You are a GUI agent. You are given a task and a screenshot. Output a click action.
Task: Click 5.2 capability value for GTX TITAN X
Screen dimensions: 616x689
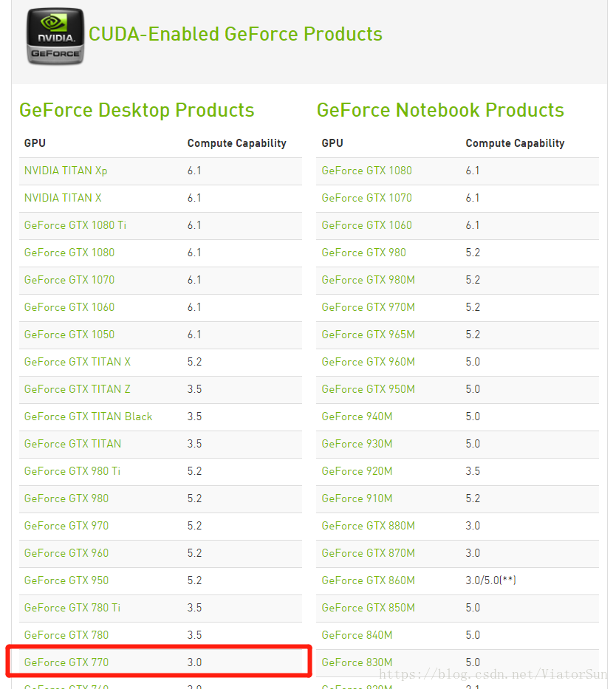(194, 362)
